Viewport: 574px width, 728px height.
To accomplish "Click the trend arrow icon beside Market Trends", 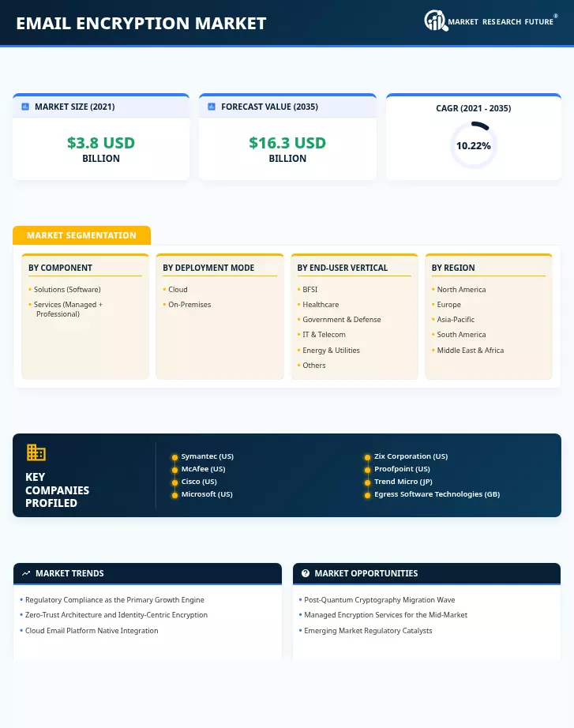I will (x=26, y=573).
